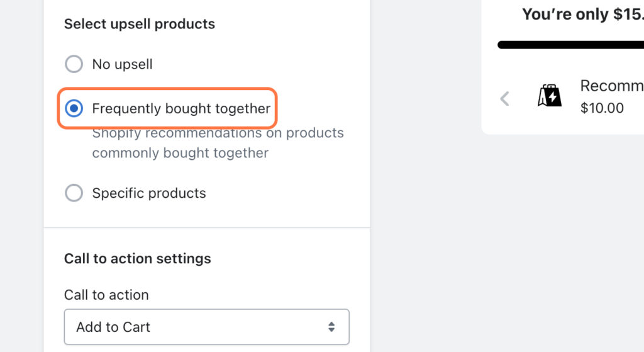This screenshot has width=644, height=352.
Task: Click the up-down arrows on the Call to action select
Action: pos(331,327)
